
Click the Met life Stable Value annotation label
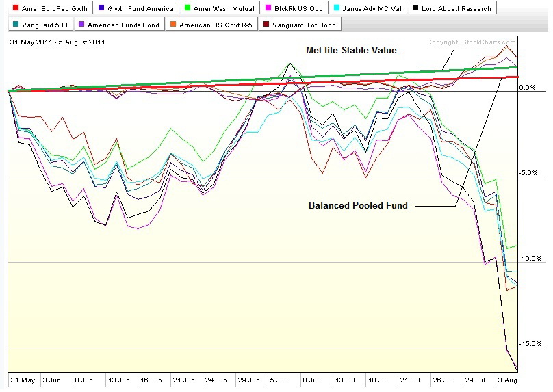(351, 51)
